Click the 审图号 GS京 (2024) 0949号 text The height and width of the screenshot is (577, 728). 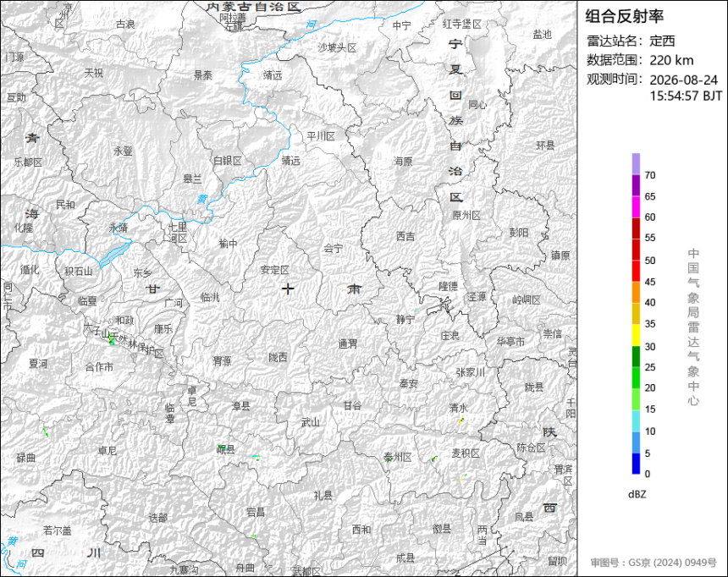click(x=654, y=563)
